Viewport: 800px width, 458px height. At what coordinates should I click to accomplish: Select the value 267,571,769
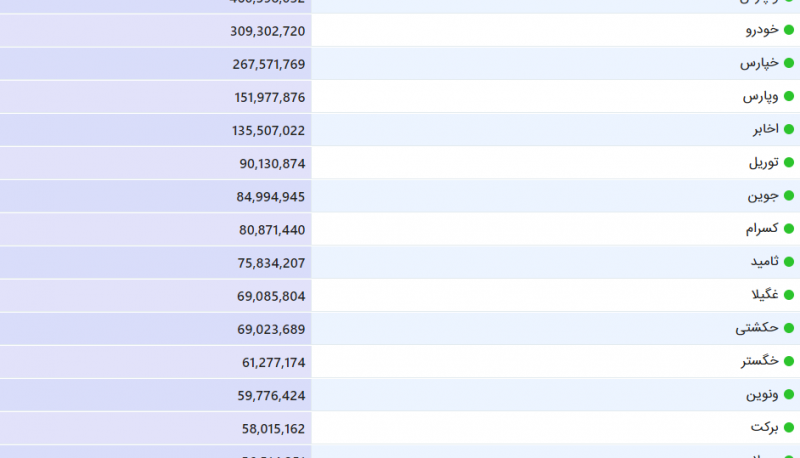[268, 64]
